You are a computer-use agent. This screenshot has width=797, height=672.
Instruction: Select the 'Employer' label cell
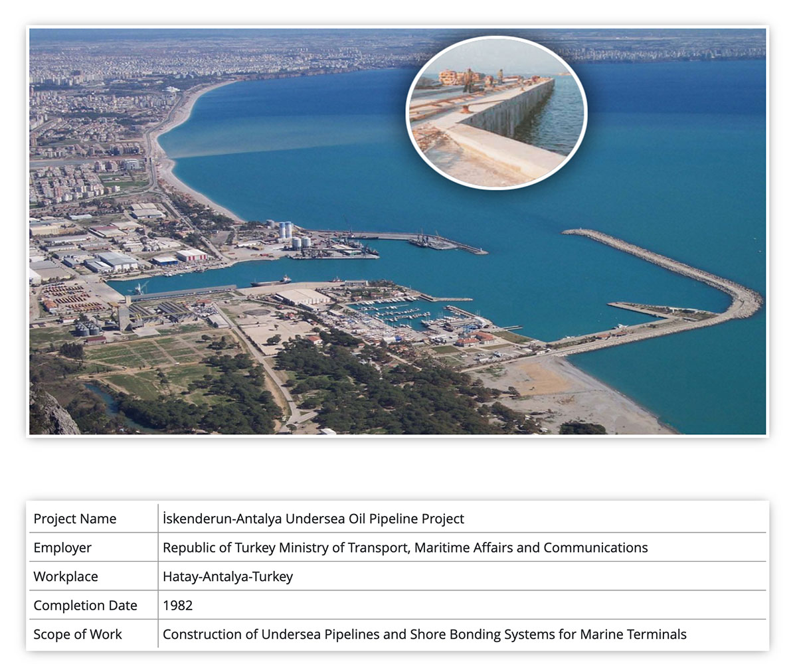click(62, 548)
